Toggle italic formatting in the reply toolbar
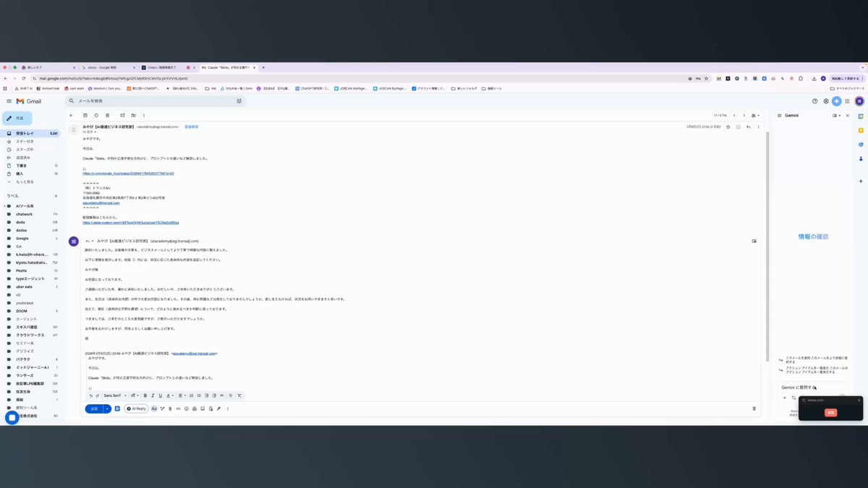The width and height of the screenshot is (868, 488). 153,395
